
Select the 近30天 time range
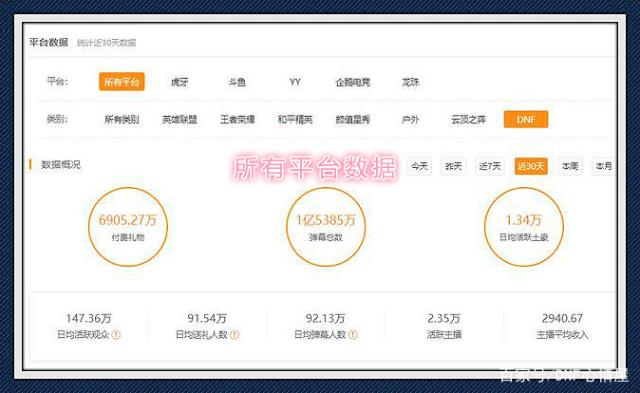click(x=531, y=166)
